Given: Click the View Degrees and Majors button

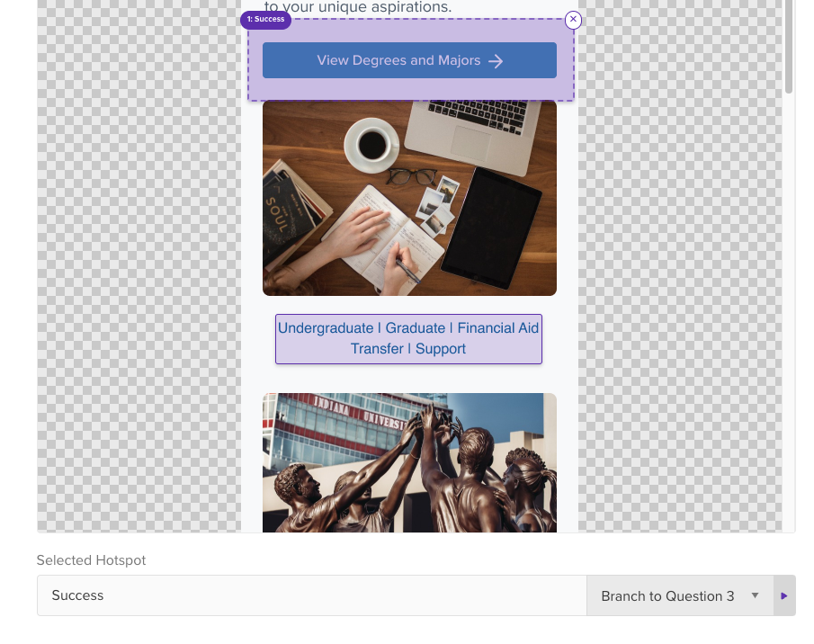Looking at the screenshot, I should coord(409,60).
